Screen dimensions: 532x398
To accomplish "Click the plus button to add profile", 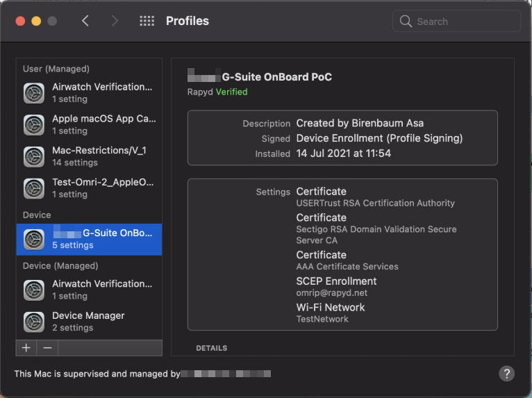I will click(26, 347).
